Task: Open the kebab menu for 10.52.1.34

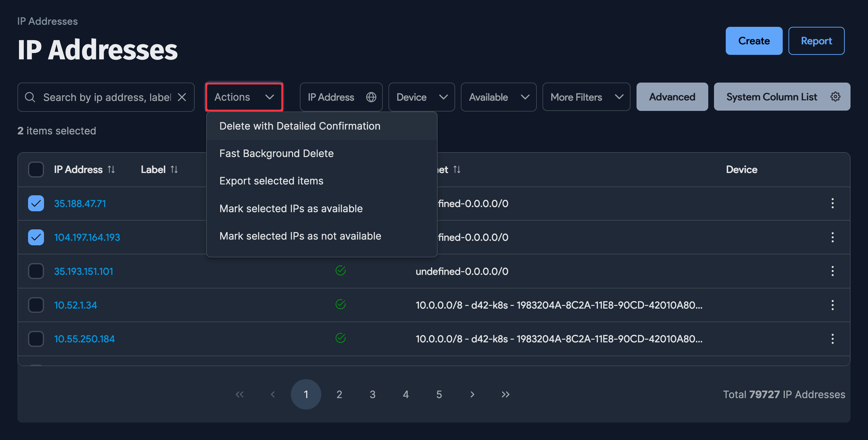Action: [833, 305]
